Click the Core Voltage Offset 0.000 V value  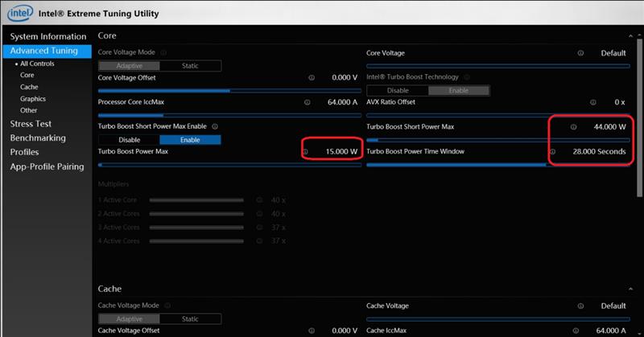click(x=345, y=77)
